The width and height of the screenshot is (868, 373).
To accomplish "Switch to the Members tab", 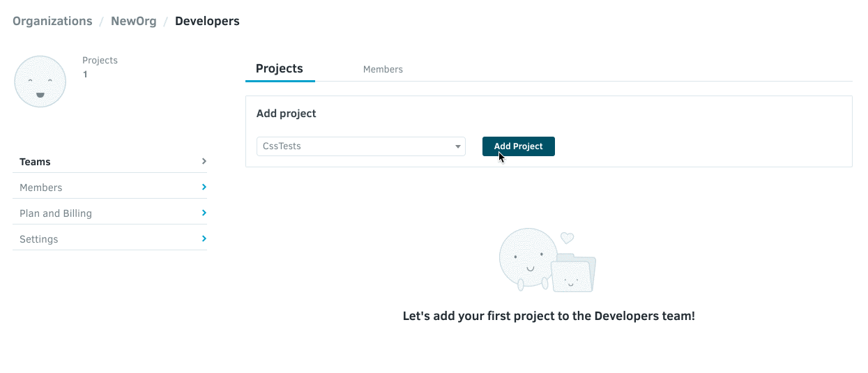I will 383,70.
